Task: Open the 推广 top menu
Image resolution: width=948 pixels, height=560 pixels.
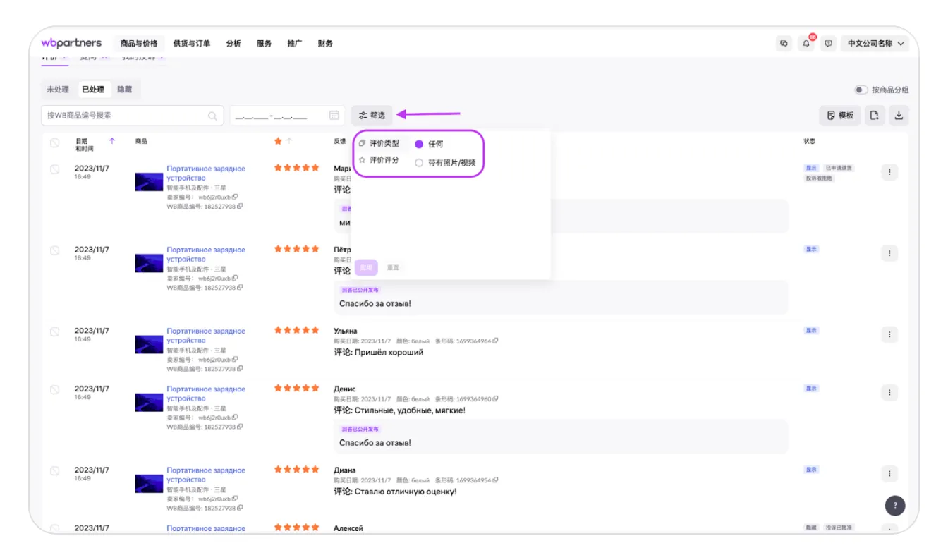Action: pyautogui.click(x=295, y=44)
